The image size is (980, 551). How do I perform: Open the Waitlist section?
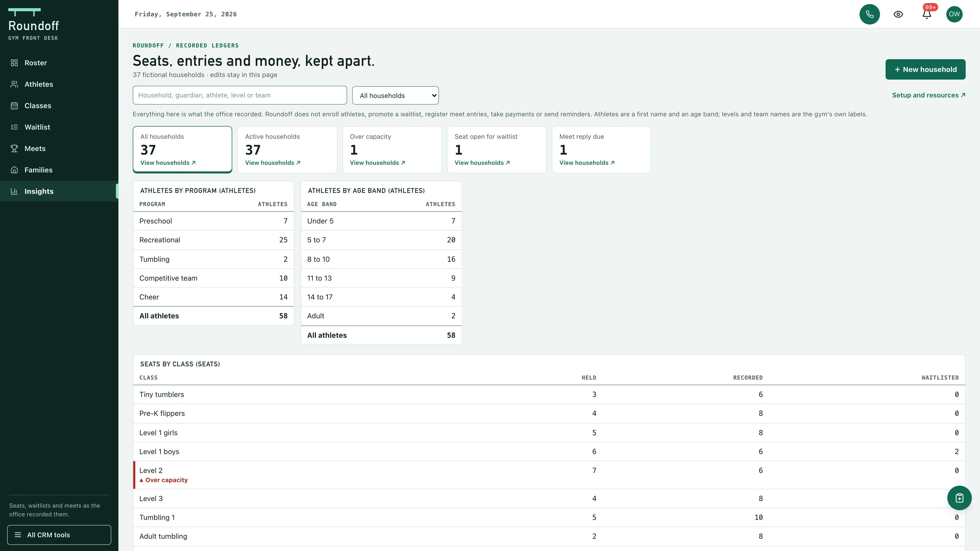coord(59,127)
